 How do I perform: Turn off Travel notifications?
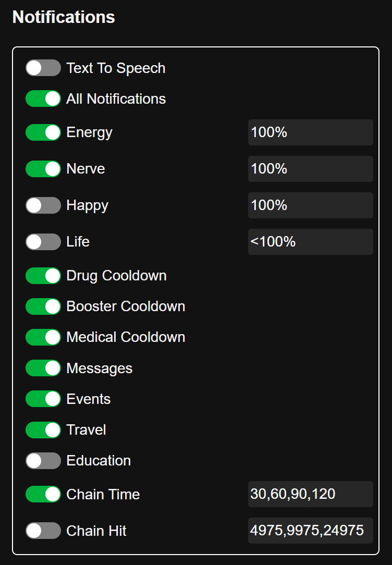pyautogui.click(x=43, y=429)
